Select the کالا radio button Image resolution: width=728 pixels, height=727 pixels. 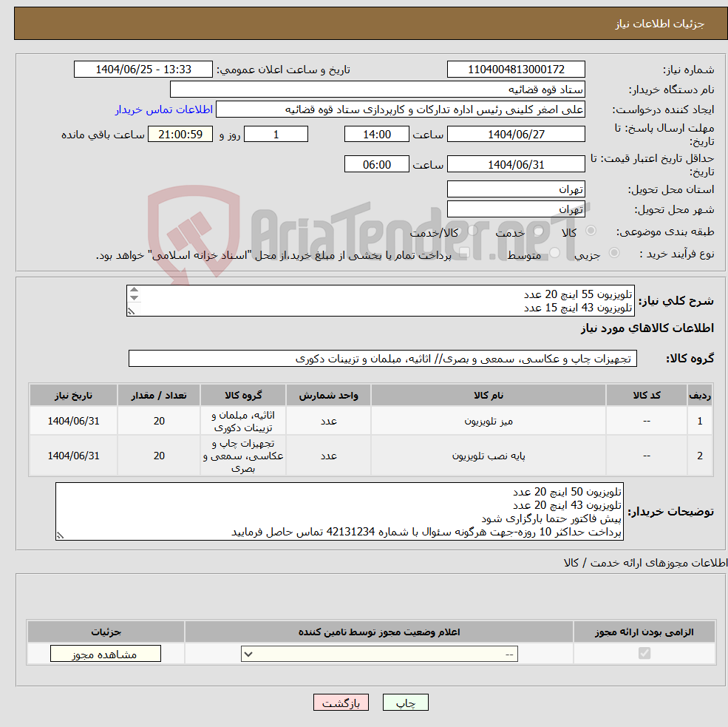click(589, 231)
